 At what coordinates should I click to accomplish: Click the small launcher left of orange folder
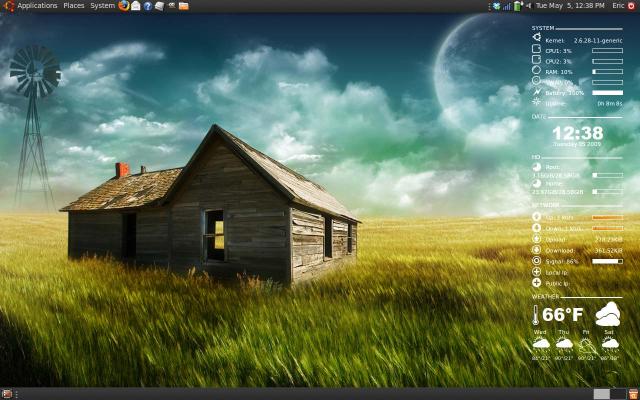pos(172,6)
